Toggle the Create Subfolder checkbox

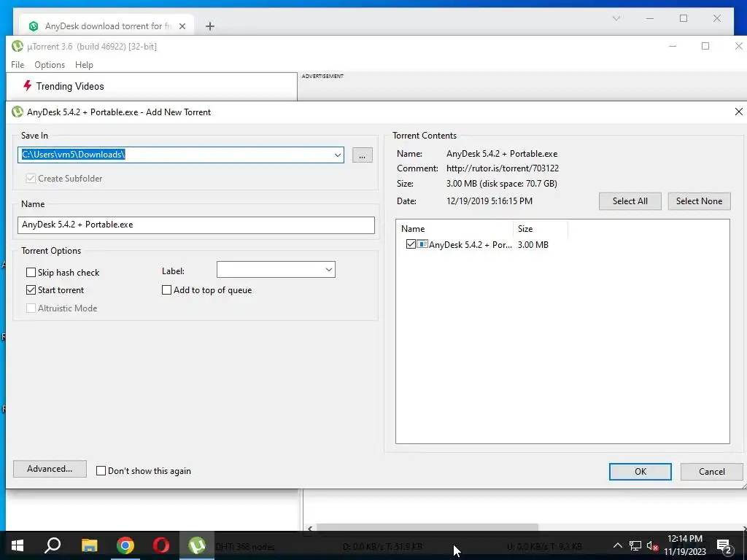[x=31, y=179]
